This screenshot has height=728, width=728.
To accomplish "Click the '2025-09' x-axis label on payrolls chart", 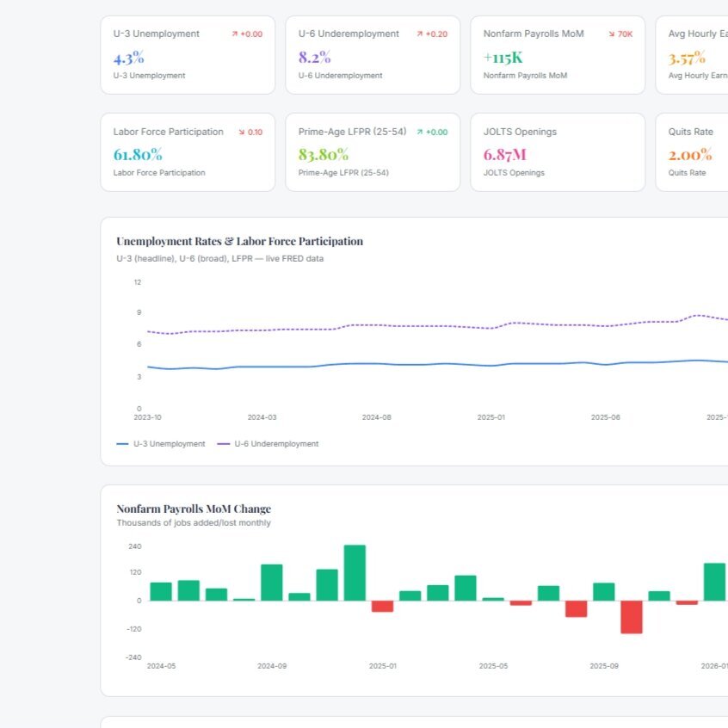I will [x=604, y=666].
